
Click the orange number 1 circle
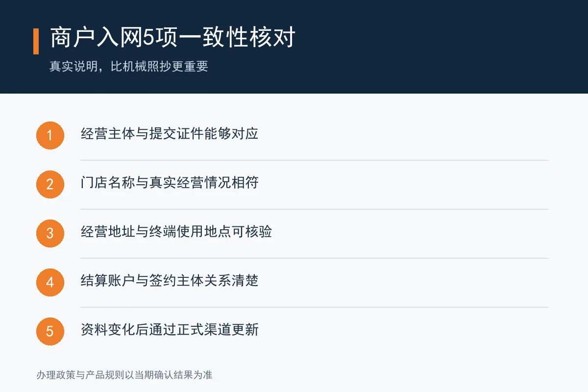[x=50, y=135]
